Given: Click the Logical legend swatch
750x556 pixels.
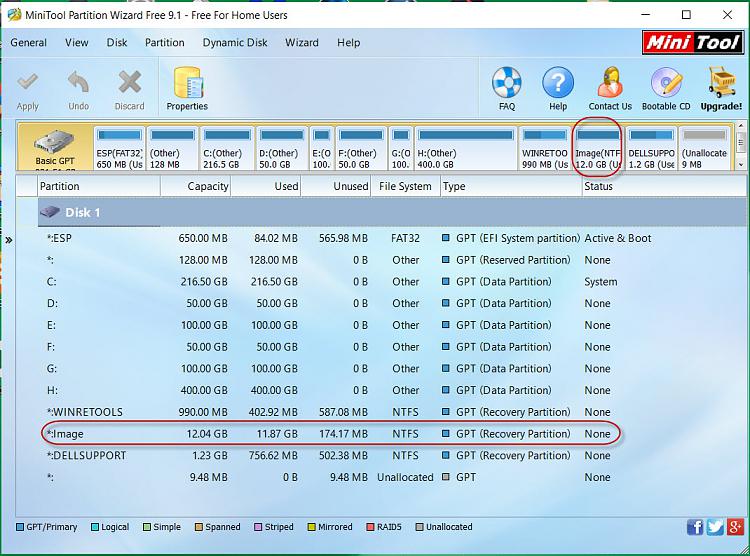Looking at the screenshot, I should pyautogui.click(x=95, y=527).
